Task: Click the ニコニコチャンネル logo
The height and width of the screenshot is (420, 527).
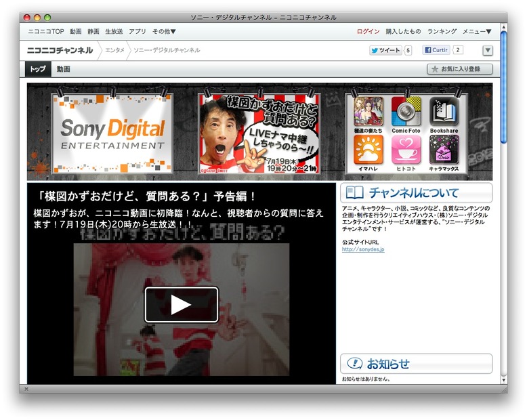Action: coord(60,50)
